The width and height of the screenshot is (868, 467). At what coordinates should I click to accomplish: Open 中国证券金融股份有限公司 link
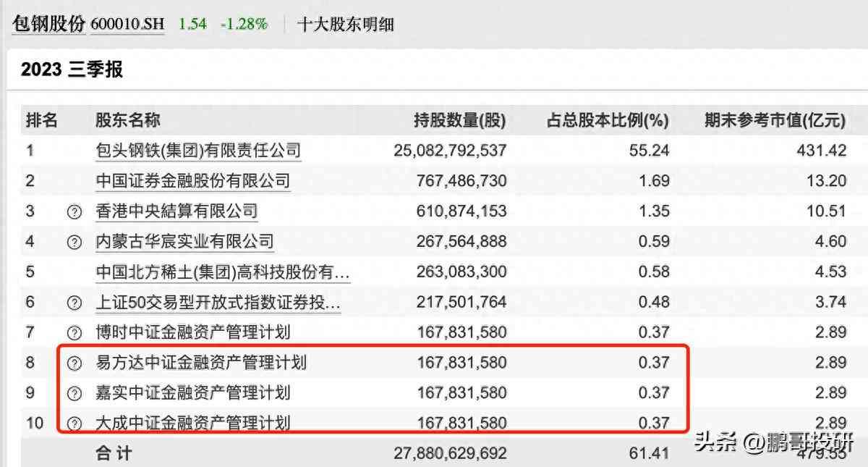pos(192,181)
